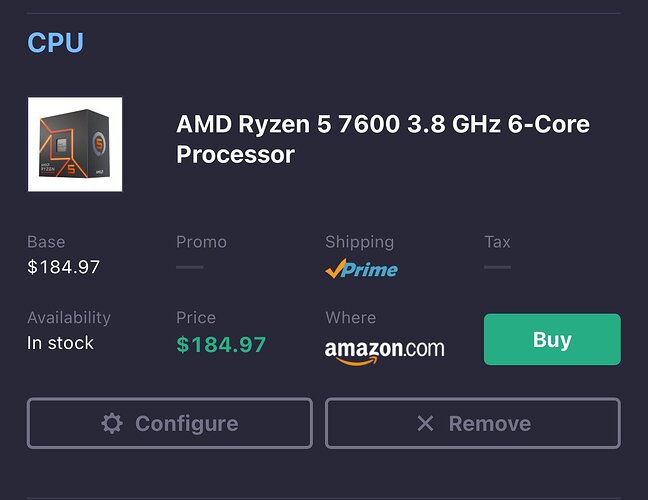Click the X icon on Remove
Screen dimensions: 648x500
click(x=425, y=423)
